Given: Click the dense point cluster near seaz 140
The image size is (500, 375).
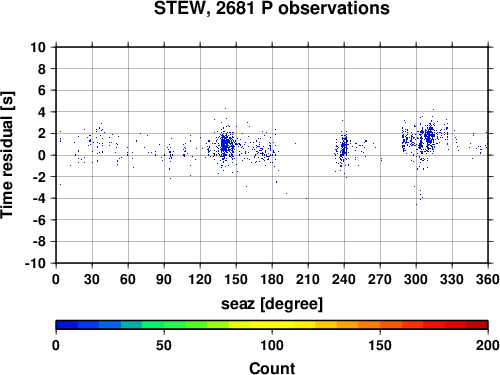Looking at the screenshot, I should pyautogui.click(x=226, y=145).
